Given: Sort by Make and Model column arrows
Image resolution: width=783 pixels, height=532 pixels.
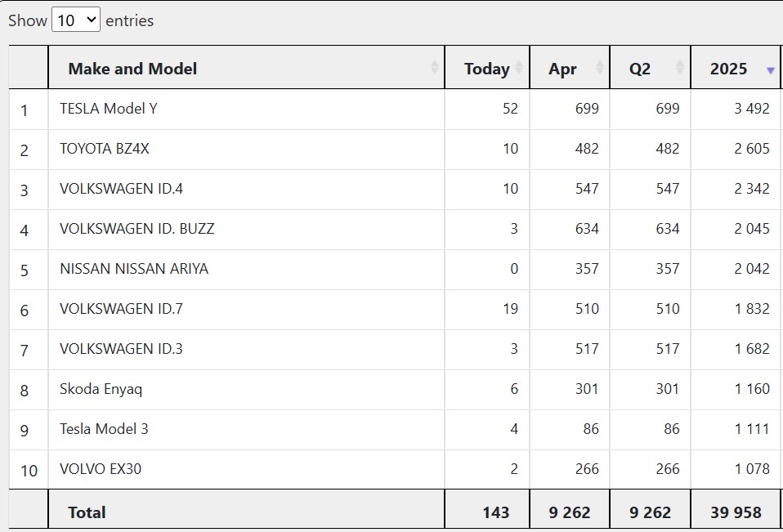Looking at the screenshot, I should click(435, 67).
